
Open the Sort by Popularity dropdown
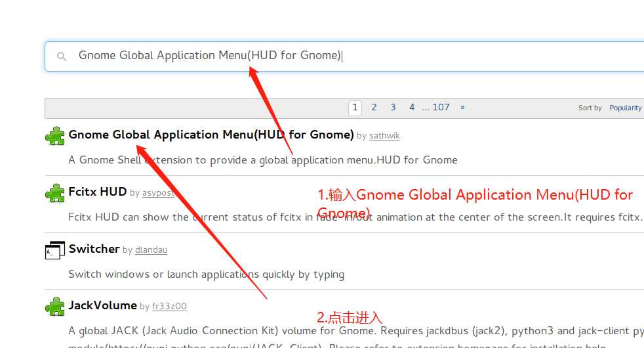pyautogui.click(x=626, y=108)
